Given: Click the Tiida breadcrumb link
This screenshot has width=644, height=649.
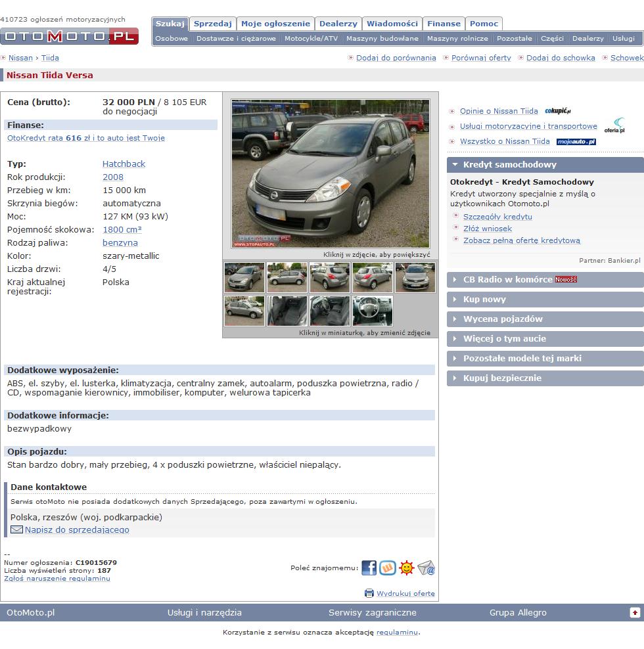Looking at the screenshot, I should pyautogui.click(x=50, y=58).
